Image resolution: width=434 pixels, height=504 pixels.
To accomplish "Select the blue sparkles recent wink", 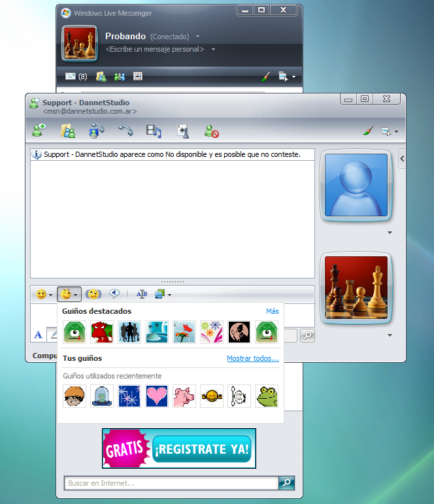I will pyautogui.click(x=129, y=396).
